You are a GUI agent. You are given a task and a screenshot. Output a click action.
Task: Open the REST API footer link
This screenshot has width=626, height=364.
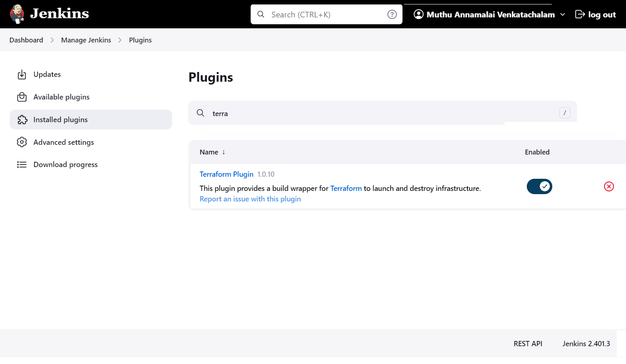[528, 344]
